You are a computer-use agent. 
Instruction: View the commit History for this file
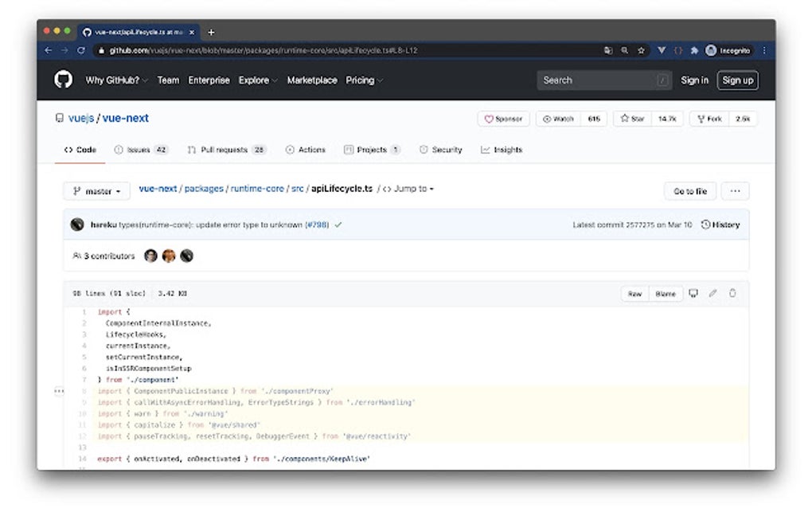point(721,225)
